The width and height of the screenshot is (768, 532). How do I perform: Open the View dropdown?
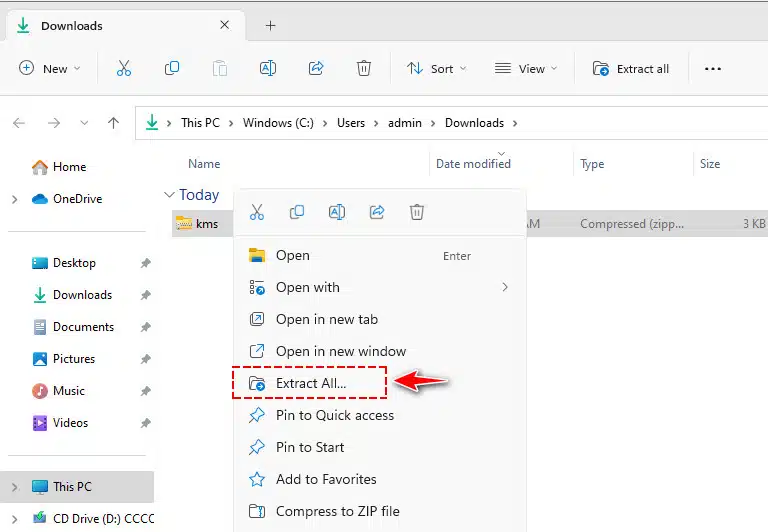[526, 69]
